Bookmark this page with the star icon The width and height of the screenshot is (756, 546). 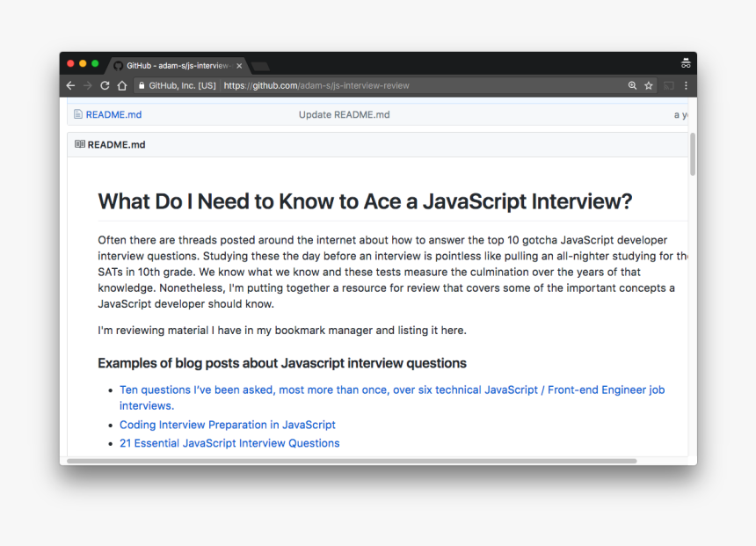[x=649, y=86]
